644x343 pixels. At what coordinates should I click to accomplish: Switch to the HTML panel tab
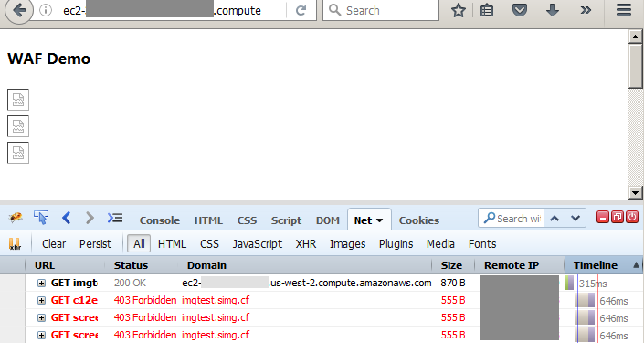[208, 220]
